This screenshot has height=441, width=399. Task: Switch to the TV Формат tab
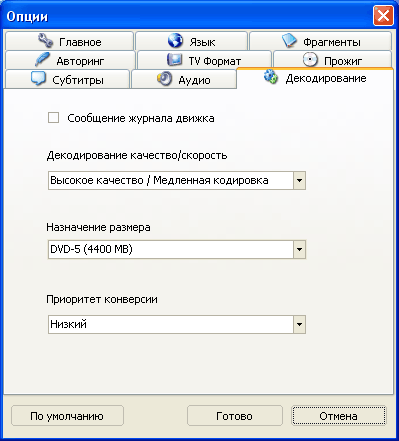click(204, 60)
